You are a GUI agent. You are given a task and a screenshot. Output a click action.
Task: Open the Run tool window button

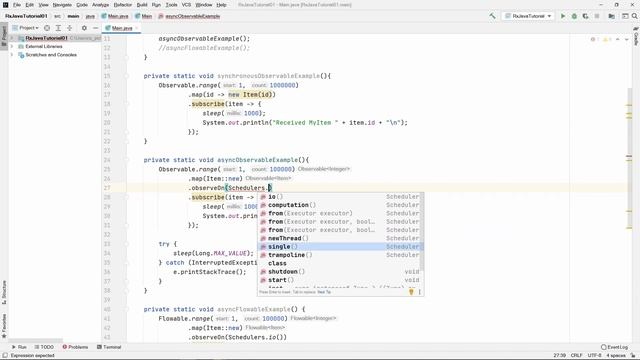click(19, 347)
